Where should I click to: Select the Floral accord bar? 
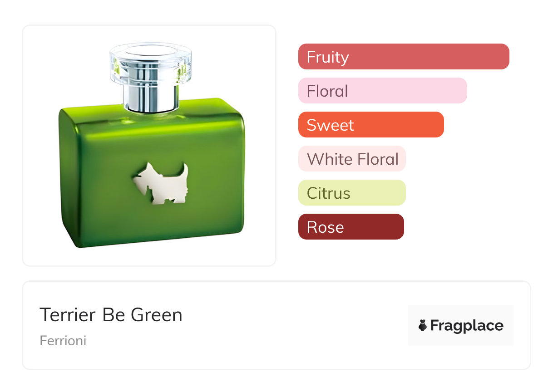tap(382, 91)
